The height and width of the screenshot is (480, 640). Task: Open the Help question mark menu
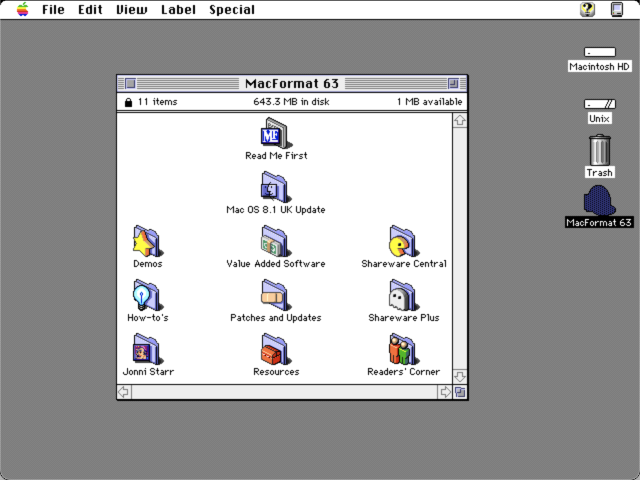tap(587, 9)
